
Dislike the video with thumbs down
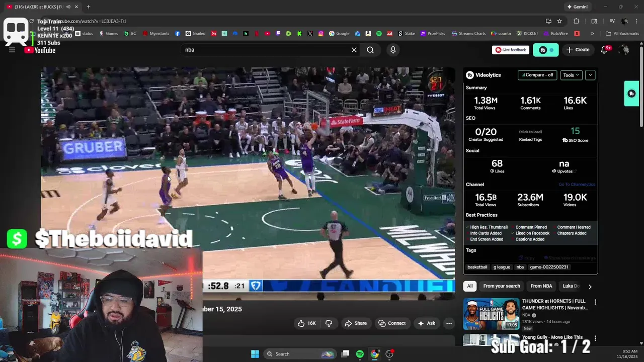click(329, 323)
